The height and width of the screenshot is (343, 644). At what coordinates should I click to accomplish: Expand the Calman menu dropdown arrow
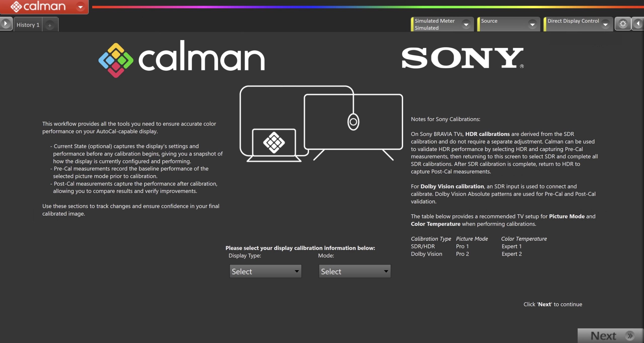click(80, 7)
